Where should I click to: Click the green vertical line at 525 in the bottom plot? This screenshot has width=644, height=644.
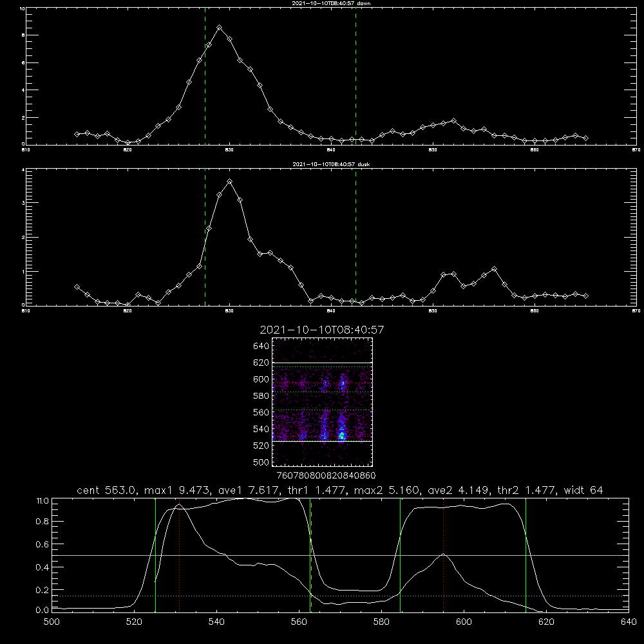[x=155, y=554]
